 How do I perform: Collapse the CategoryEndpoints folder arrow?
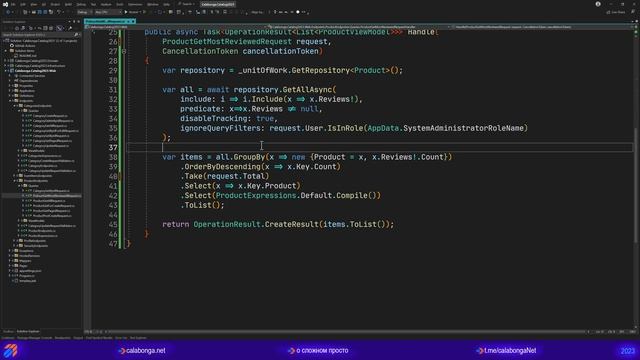tap(15, 106)
